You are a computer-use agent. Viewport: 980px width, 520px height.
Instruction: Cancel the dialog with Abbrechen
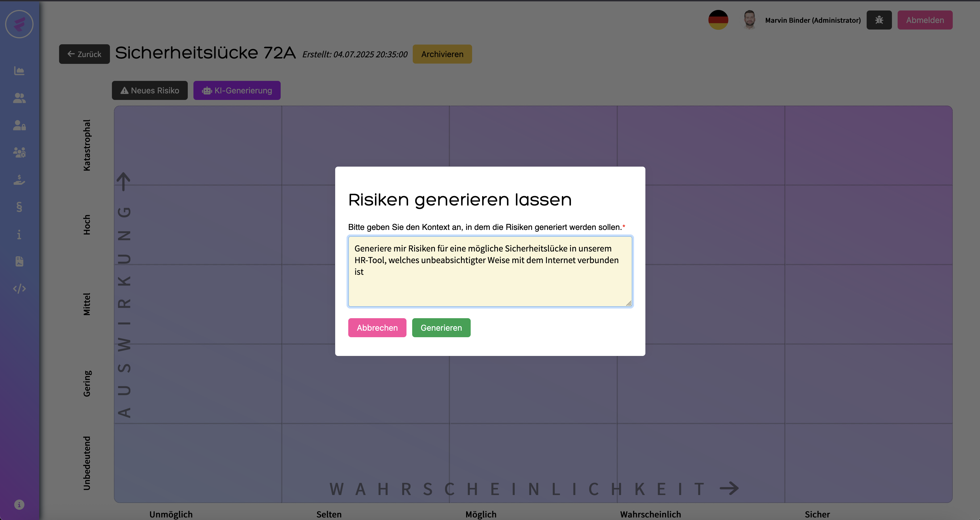pyautogui.click(x=377, y=327)
